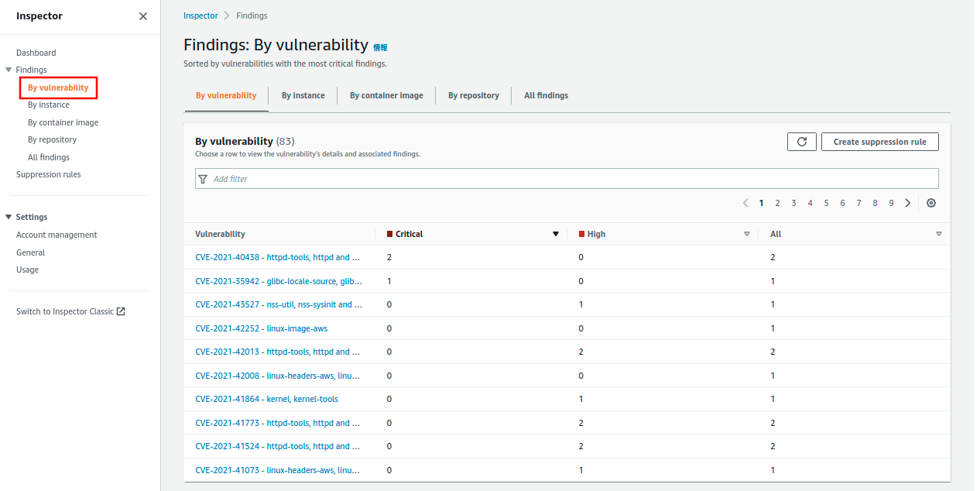Screen dimensions: 980x491
Task: Click the external link icon beside Inspector Classic
Action: point(121,311)
